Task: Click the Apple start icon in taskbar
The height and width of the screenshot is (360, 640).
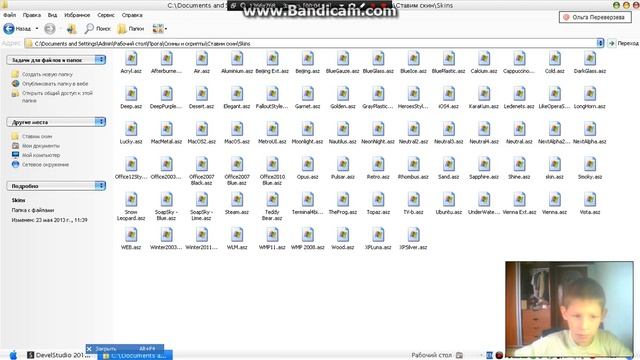Action: [x=13, y=355]
